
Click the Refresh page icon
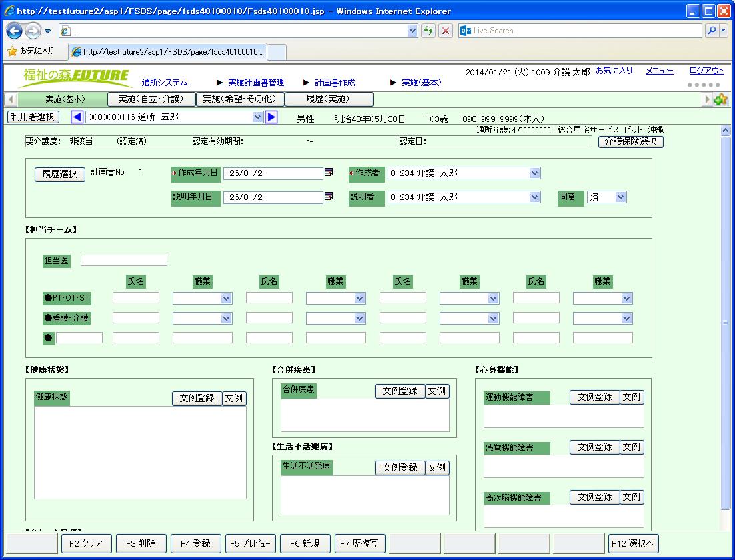point(428,31)
